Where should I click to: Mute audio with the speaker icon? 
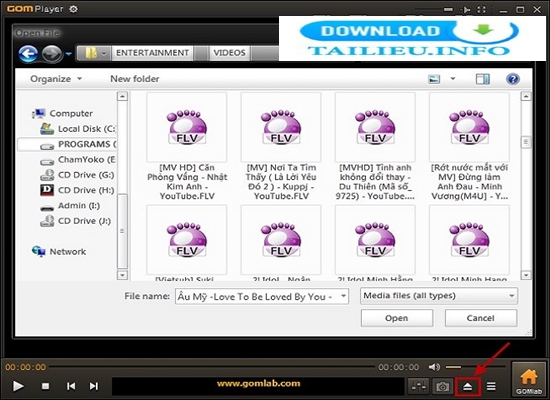[434, 367]
